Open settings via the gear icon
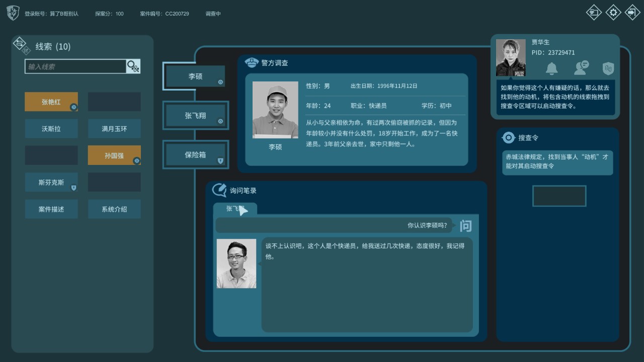This screenshot has height=362, width=644. tap(613, 13)
